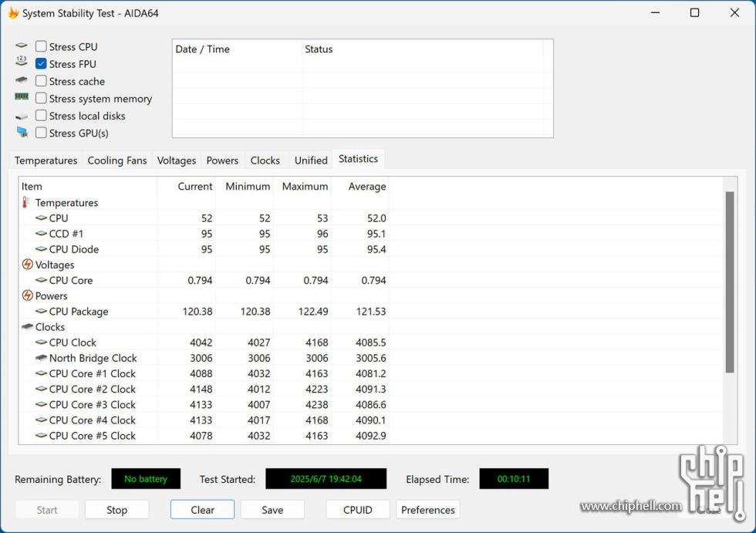The height and width of the screenshot is (533, 756).
Task: Click the CCD #1 average 95.1
Action: (x=376, y=234)
